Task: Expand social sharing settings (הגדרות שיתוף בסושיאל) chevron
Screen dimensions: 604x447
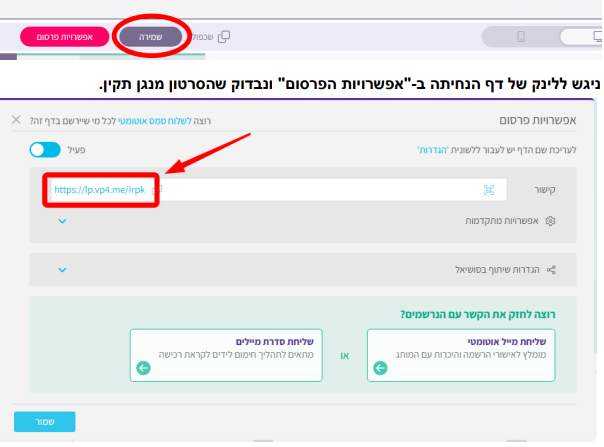Action: tap(62, 269)
